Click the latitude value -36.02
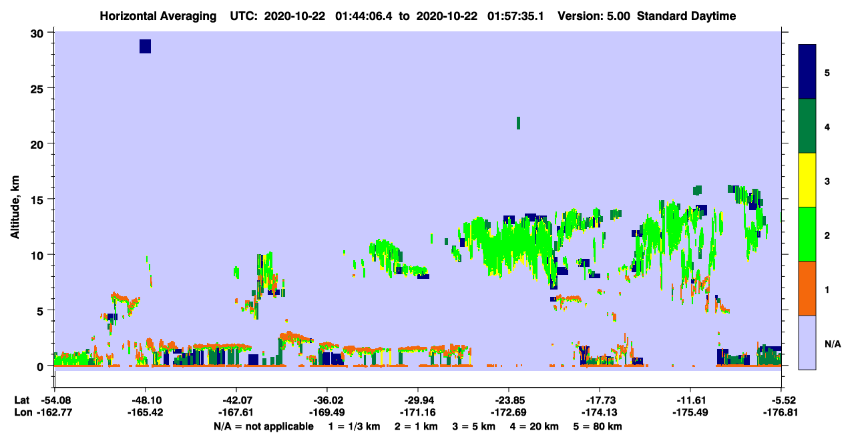Viewport: 868px width, 445px height. [327, 400]
